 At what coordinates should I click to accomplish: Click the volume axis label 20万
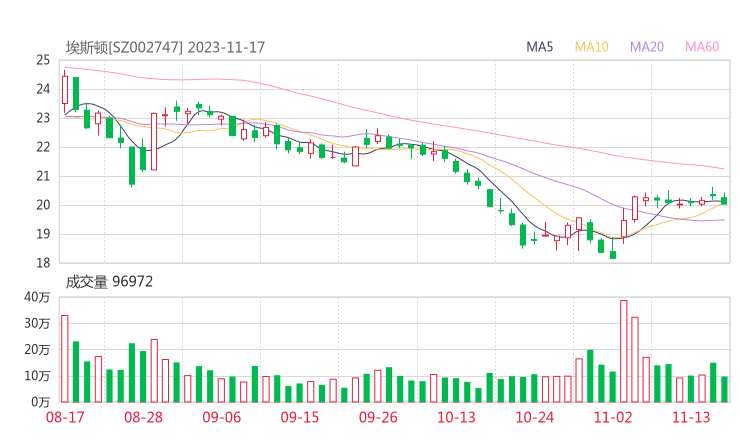pyautogui.click(x=37, y=350)
